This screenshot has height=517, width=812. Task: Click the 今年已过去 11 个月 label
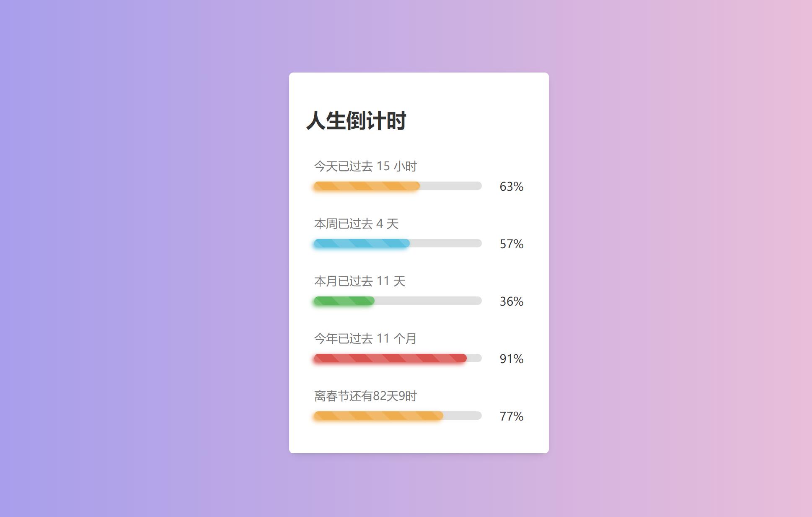pyautogui.click(x=365, y=338)
